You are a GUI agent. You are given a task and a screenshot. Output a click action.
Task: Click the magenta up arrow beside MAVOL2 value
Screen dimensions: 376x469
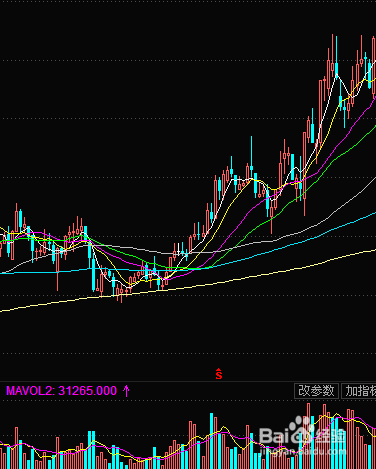click(126, 391)
